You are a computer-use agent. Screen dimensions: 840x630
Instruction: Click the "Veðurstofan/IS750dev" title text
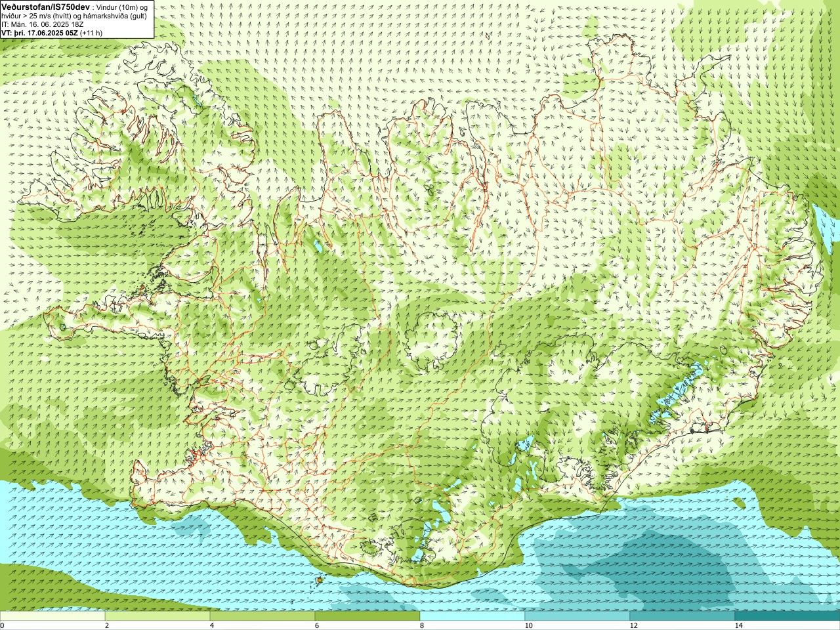[45, 6]
